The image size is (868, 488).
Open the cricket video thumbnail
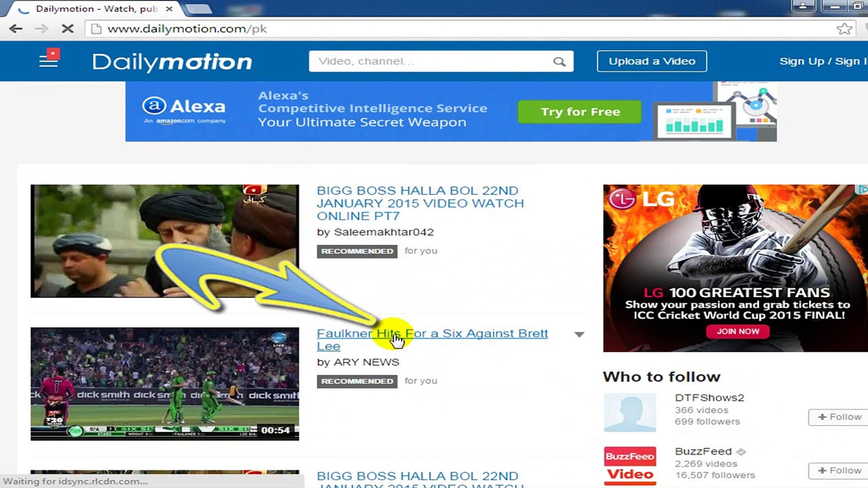[x=165, y=384]
